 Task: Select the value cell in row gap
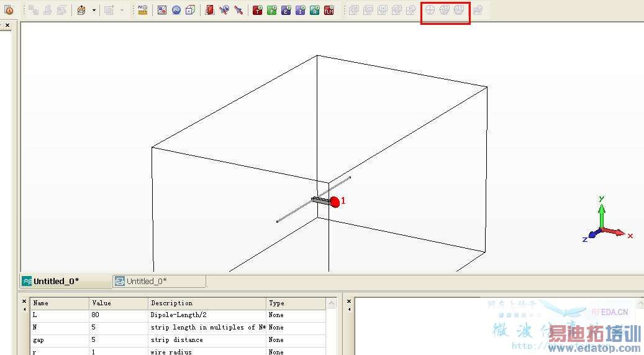click(119, 340)
